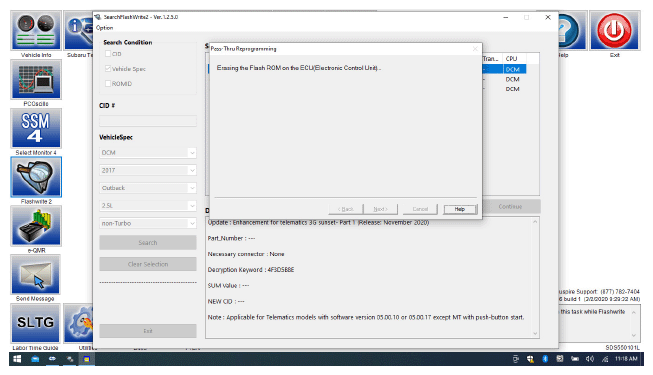Click the Search button

(x=148, y=242)
